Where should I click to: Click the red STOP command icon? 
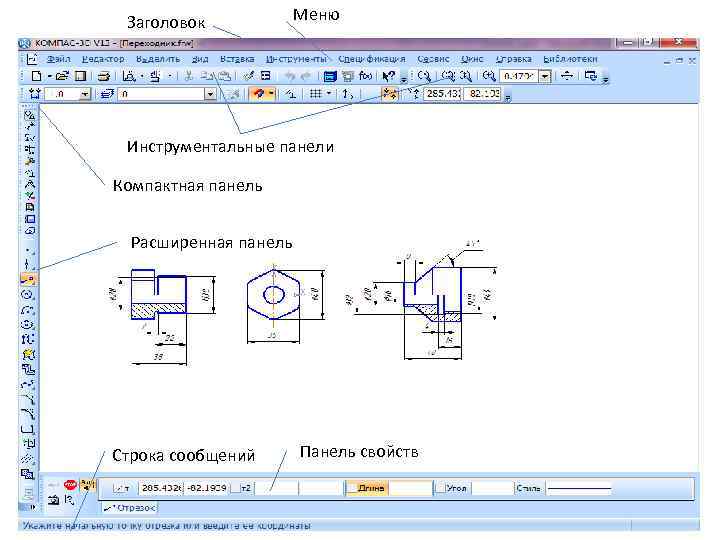click(x=70, y=484)
